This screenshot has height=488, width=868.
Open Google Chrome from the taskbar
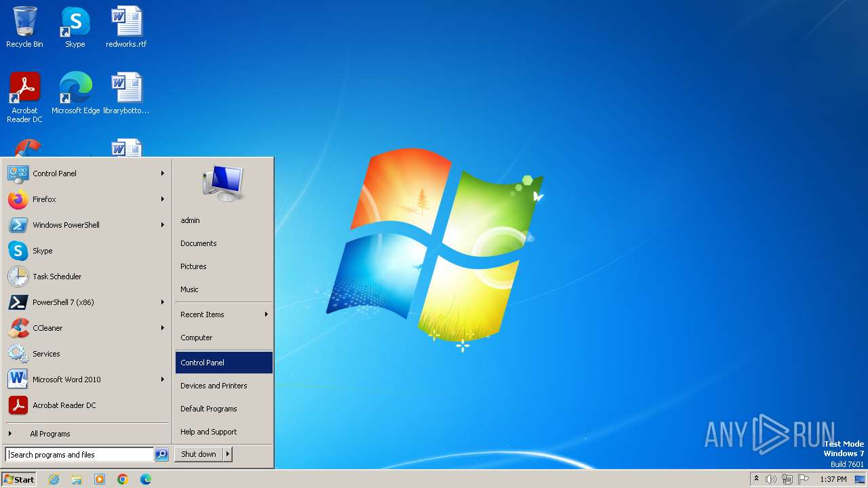(123, 479)
